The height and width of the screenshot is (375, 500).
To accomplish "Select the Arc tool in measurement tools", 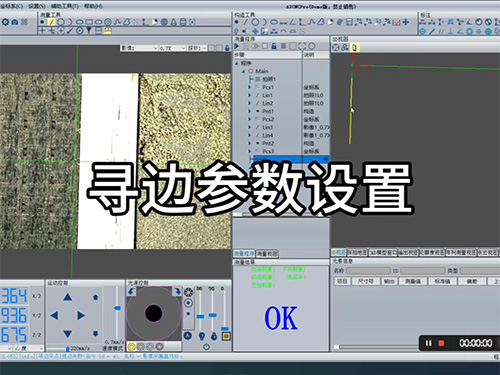I will [70, 22].
